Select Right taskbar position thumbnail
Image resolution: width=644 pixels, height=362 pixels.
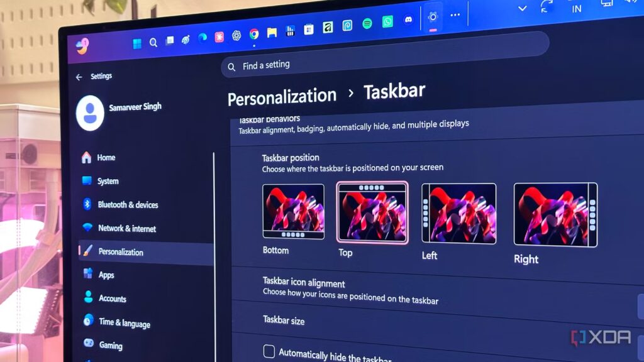pyautogui.click(x=556, y=215)
